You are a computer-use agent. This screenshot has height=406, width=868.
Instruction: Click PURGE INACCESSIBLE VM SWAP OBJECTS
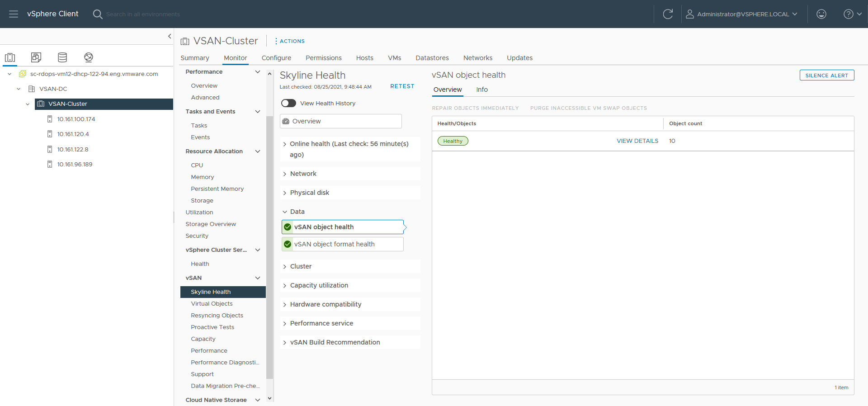point(589,108)
